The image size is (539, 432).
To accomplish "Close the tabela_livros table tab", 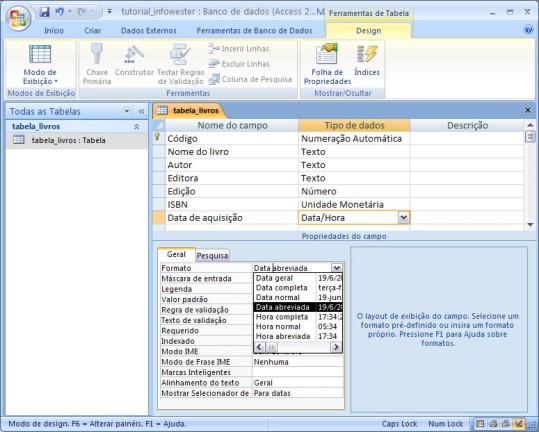I will click(x=528, y=110).
